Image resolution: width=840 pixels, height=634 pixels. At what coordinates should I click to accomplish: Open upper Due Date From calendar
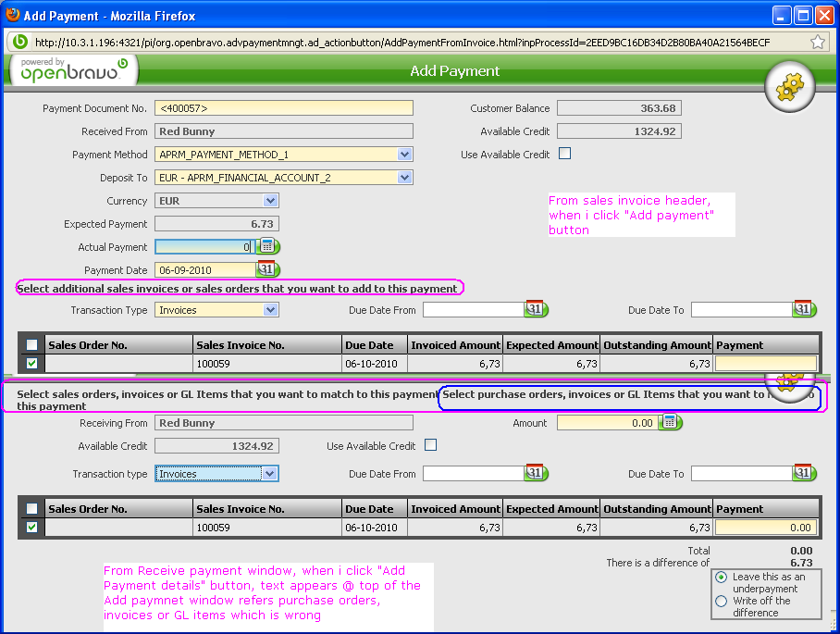coord(537,309)
